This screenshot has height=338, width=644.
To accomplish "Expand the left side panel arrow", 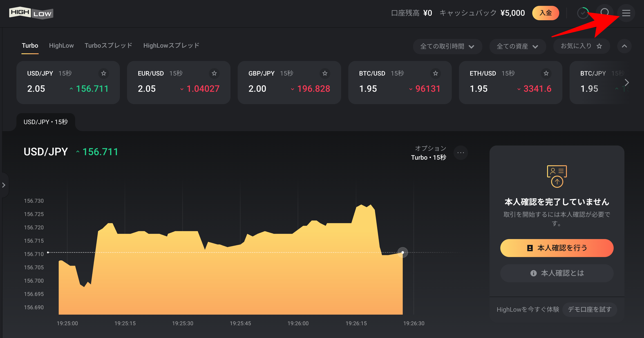I will (4, 185).
